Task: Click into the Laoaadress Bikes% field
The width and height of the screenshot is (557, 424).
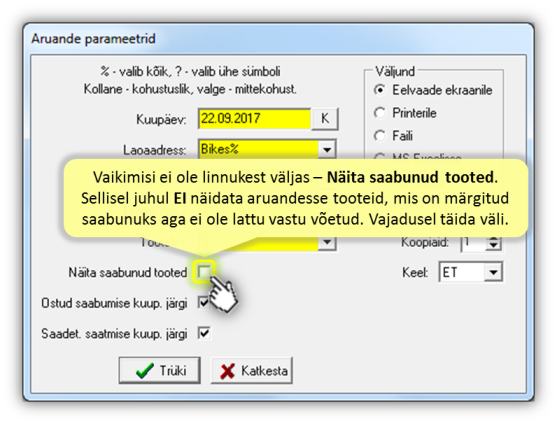Action: coord(258,149)
